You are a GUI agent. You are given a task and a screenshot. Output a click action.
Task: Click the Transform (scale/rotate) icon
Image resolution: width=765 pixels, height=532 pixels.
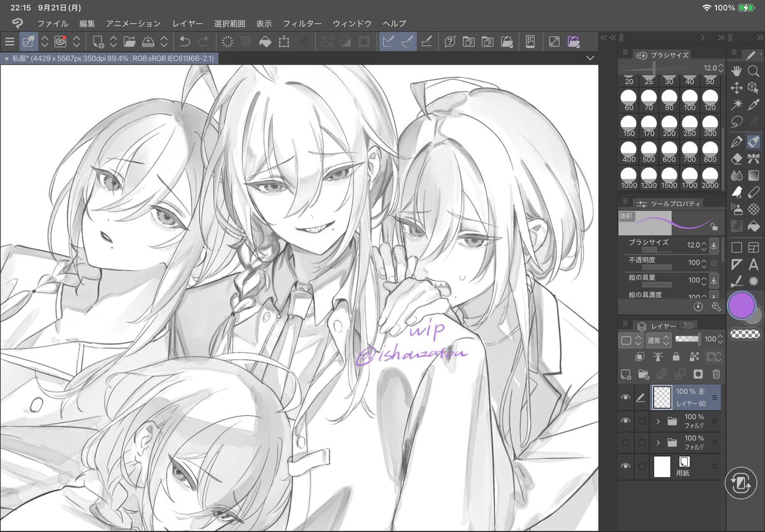284,42
